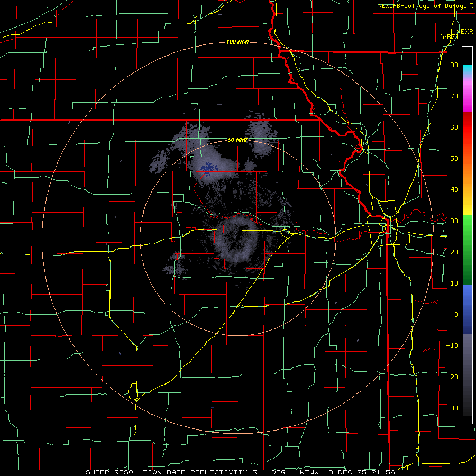Click the 70 dBZ scale value
This screenshot has width=476, height=476.
454,96
